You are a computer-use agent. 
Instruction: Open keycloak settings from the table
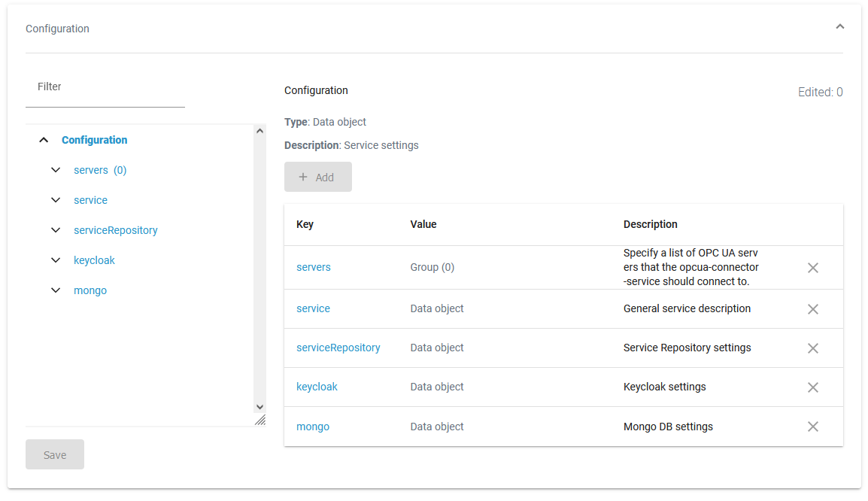click(x=317, y=386)
